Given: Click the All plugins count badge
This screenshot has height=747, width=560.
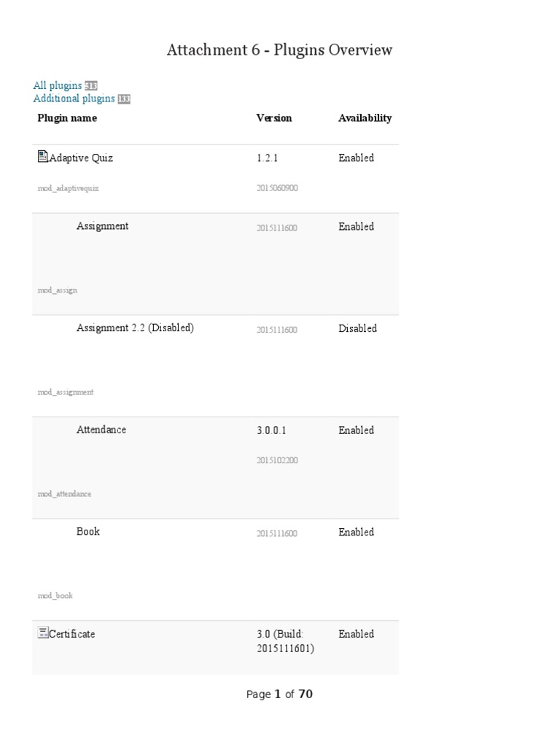Looking at the screenshot, I should [91, 86].
